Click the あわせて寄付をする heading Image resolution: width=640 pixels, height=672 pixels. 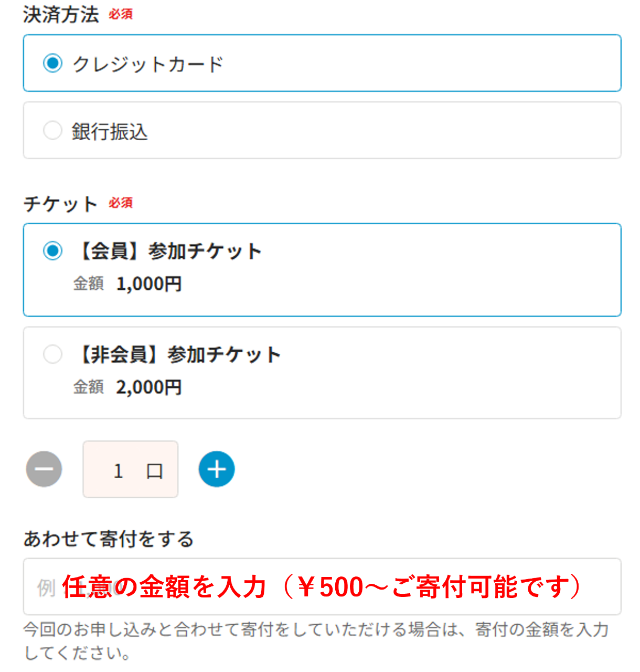click(x=109, y=539)
